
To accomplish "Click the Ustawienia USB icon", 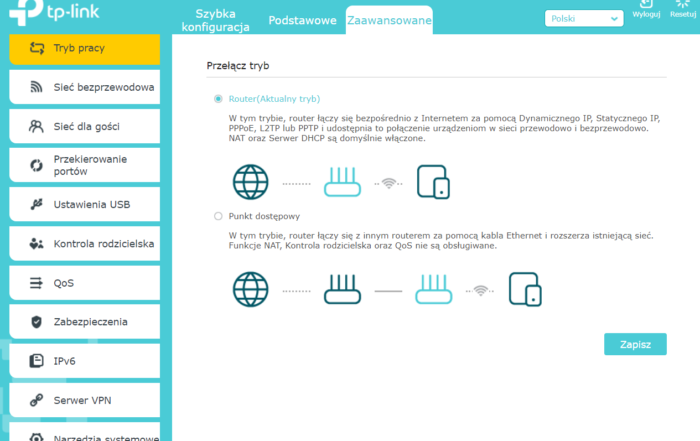I will (x=37, y=204).
